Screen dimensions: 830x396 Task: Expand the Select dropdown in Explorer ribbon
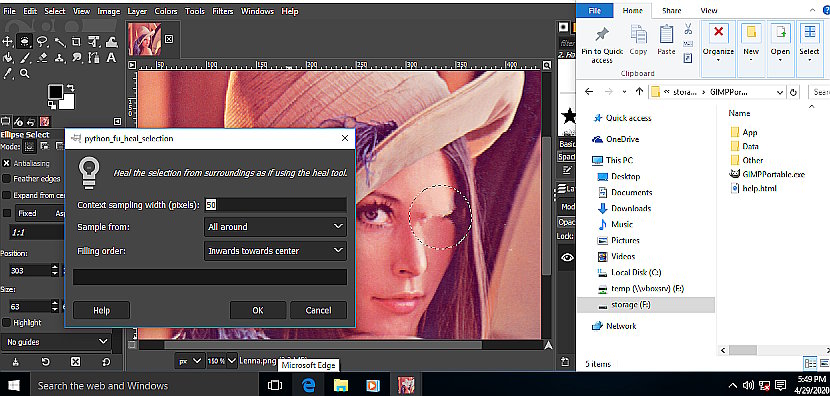coord(809,49)
